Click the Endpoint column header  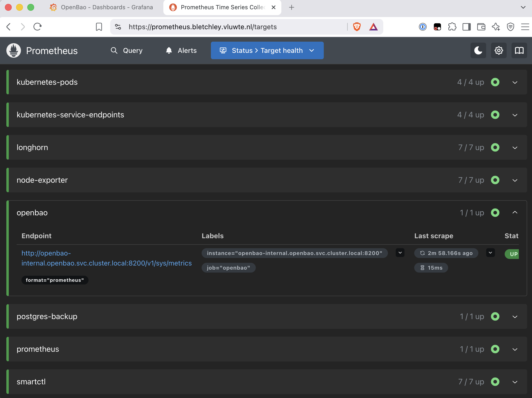37,236
